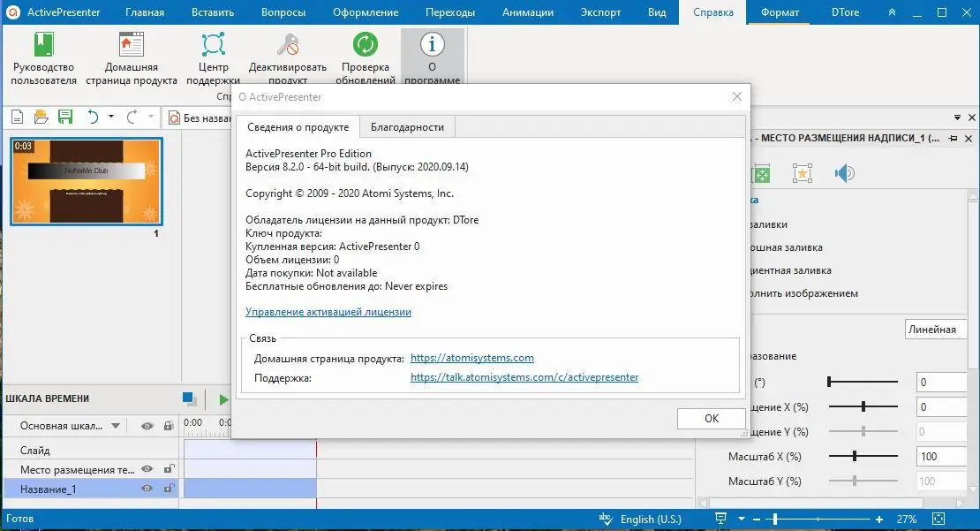Hide the Название_1 layer with its eye toggle
This screenshot has width=980, height=531.
[147, 488]
